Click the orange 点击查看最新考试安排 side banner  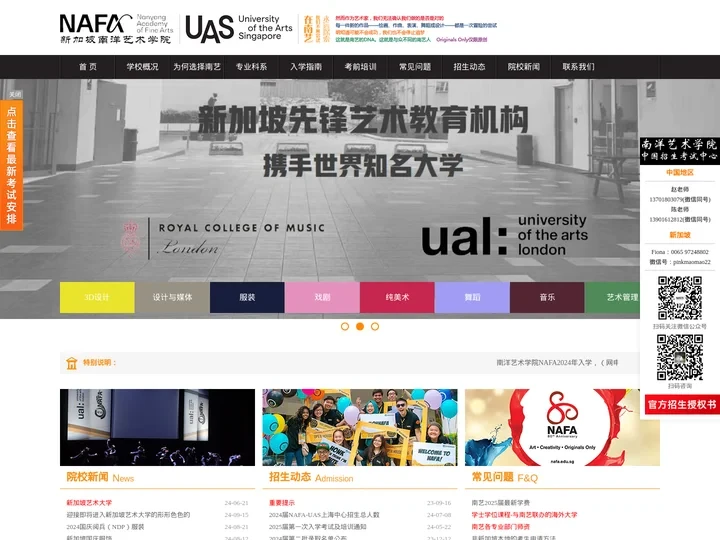[x=11, y=165]
